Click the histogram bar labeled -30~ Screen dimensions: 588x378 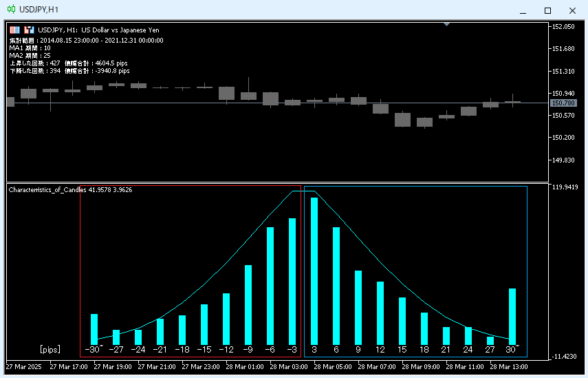point(94,330)
